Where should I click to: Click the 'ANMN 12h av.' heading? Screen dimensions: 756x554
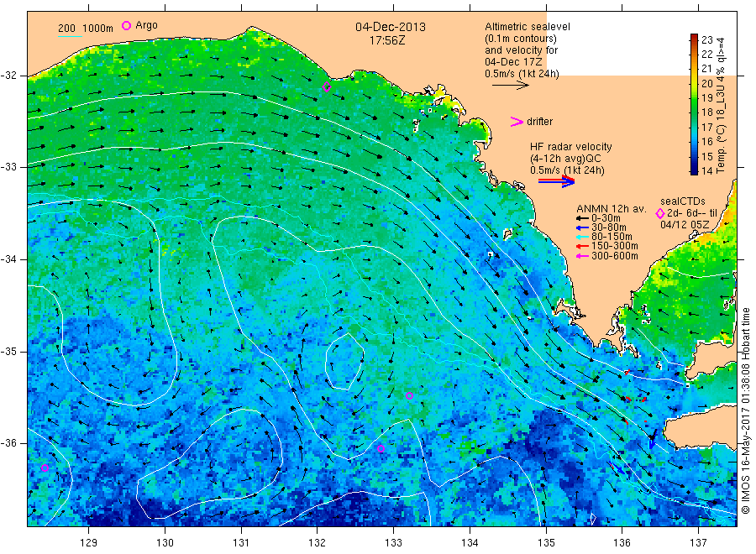[612, 209]
